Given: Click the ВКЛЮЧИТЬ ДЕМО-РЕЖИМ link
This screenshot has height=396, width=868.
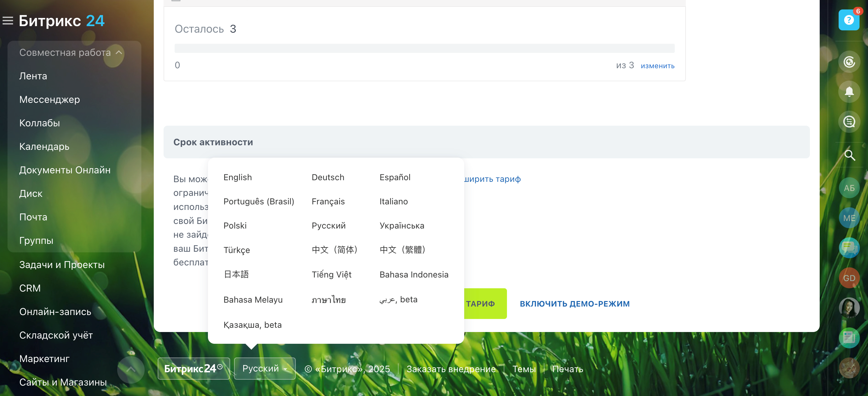Looking at the screenshot, I should (x=574, y=304).
